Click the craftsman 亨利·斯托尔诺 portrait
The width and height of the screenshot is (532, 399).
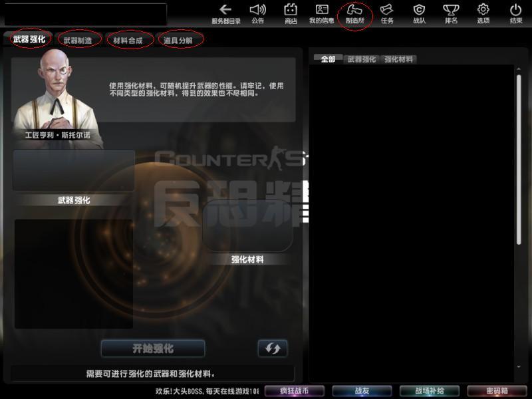click(x=59, y=98)
